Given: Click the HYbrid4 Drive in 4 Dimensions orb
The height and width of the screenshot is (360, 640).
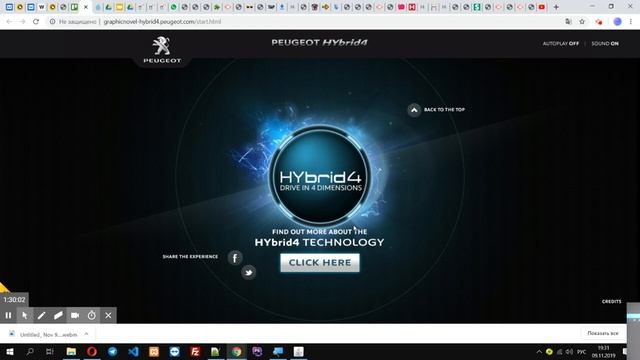Looking at the screenshot, I should (x=320, y=176).
